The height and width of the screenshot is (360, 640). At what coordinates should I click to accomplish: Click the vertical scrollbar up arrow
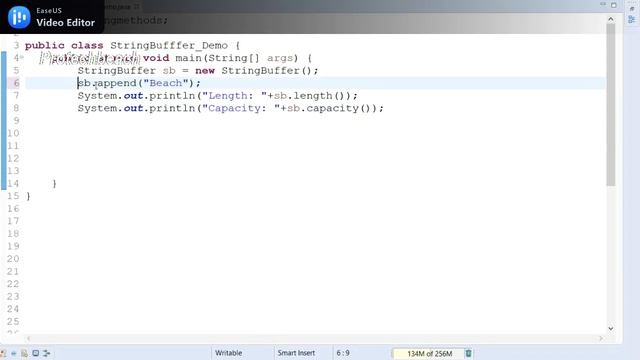611,19
